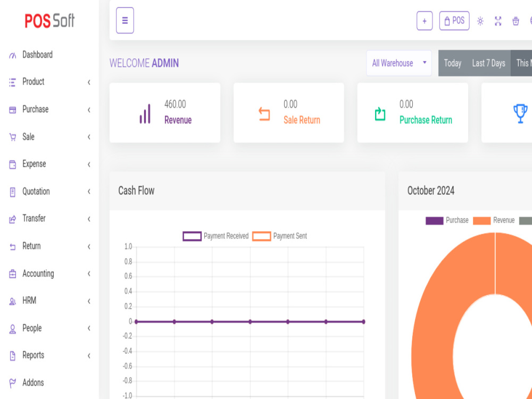Expand the Sale menu chevron
This screenshot has width=532, height=399.
[89, 137]
